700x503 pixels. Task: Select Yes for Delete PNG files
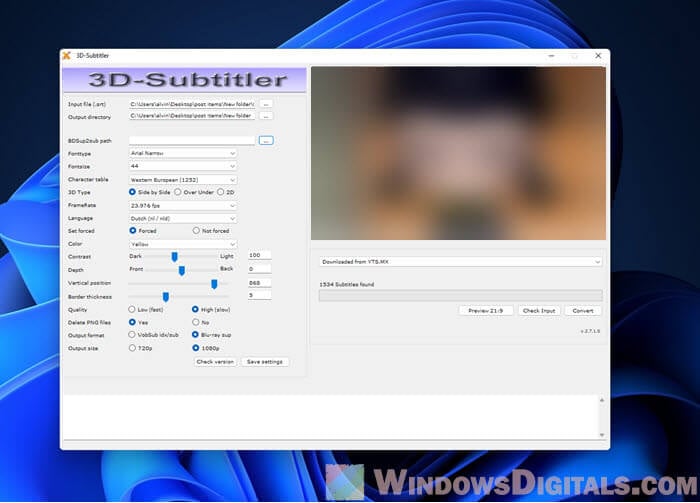click(x=132, y=322)
